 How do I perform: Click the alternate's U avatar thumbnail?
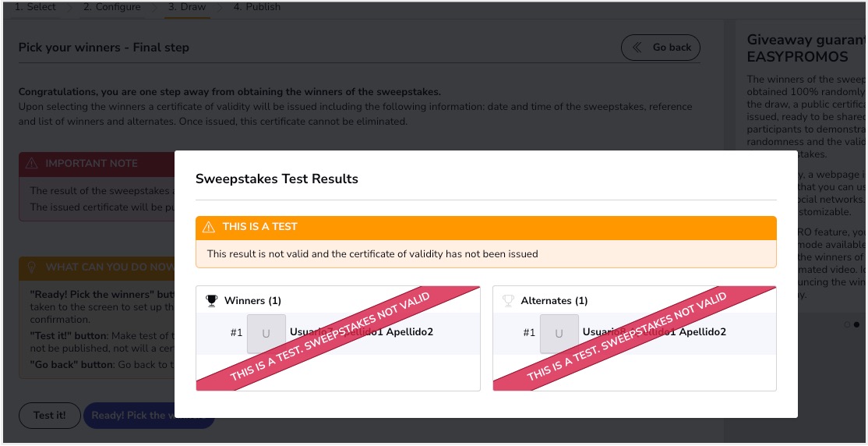pos(559,334)
